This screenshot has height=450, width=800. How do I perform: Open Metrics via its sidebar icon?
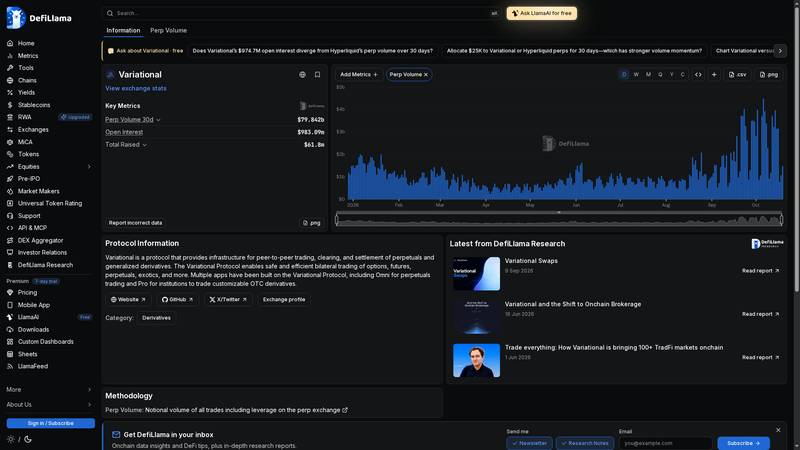10,56
